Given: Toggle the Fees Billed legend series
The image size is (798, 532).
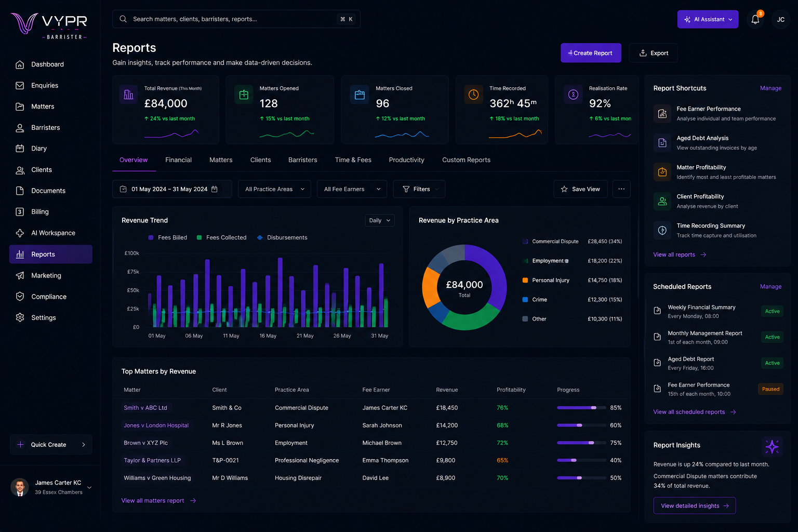Looking at the screenshot, I should pos(168,237).
